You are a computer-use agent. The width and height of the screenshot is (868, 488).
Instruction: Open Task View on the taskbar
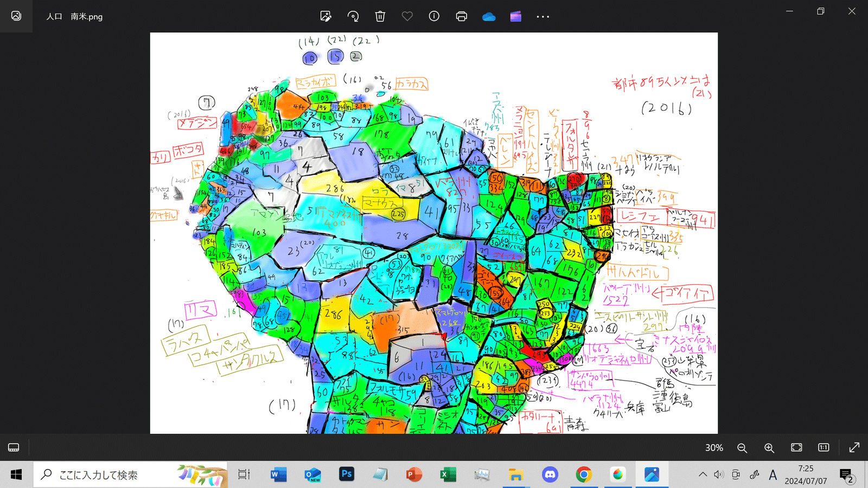click(244, 475)
